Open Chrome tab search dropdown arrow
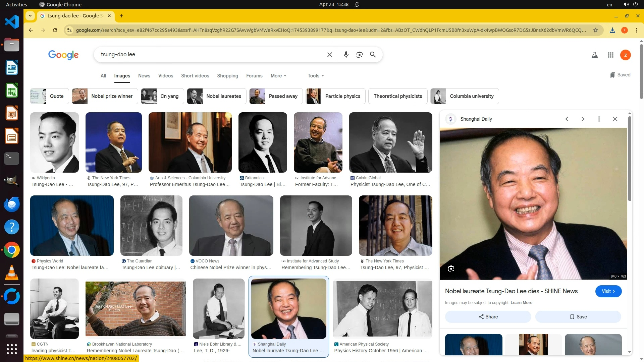The width and height of the screenshot is (644, 362). click(30, 16)
